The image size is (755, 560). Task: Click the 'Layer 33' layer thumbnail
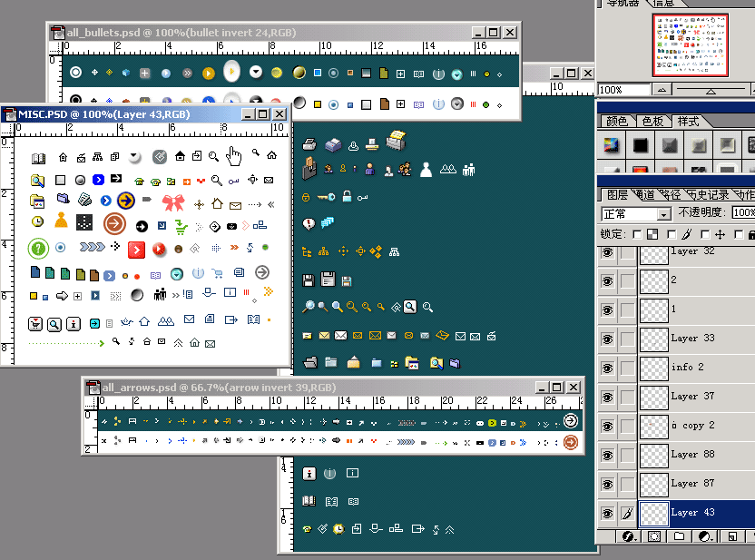[653, 339]
